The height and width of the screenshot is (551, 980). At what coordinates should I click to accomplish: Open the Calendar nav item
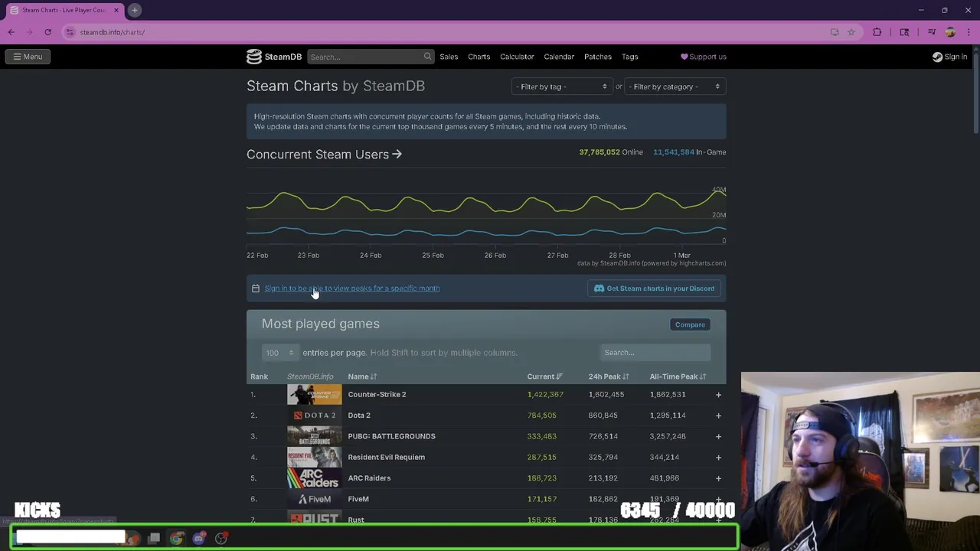click(x=559, y=57)
